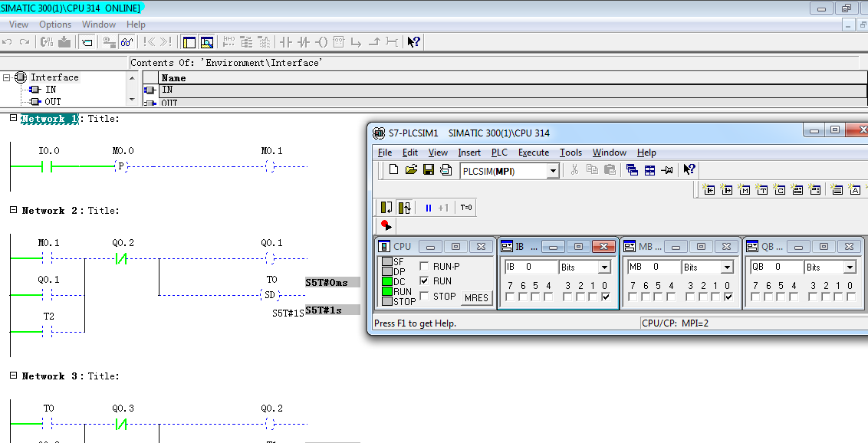Click the blue Pause icon in PLCSIM
The width and height of the screenshot is (868, 443).
(428, 208)
